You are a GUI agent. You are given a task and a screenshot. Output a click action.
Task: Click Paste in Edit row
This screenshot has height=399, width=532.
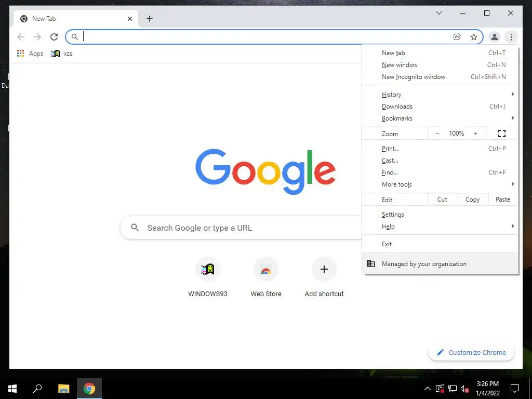[x=503, y=199]
